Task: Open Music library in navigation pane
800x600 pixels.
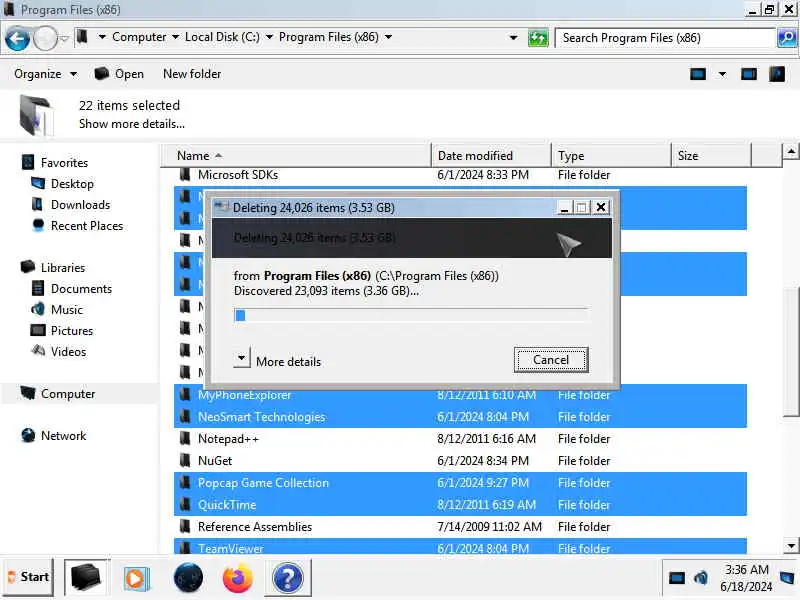Action: coord(67,310)
